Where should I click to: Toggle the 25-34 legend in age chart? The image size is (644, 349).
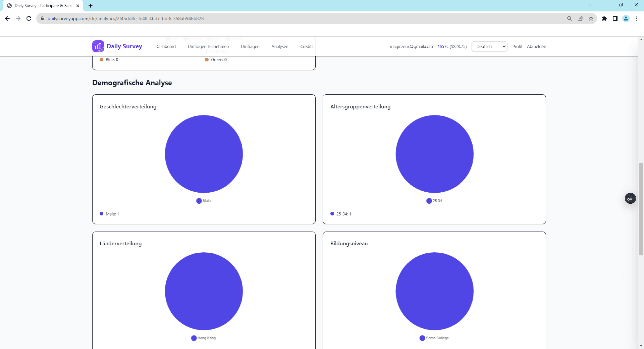tap(434, 201)
